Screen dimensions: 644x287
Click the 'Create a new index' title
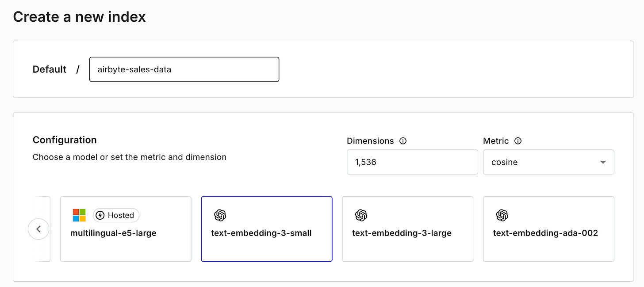[x=79, y=17]
